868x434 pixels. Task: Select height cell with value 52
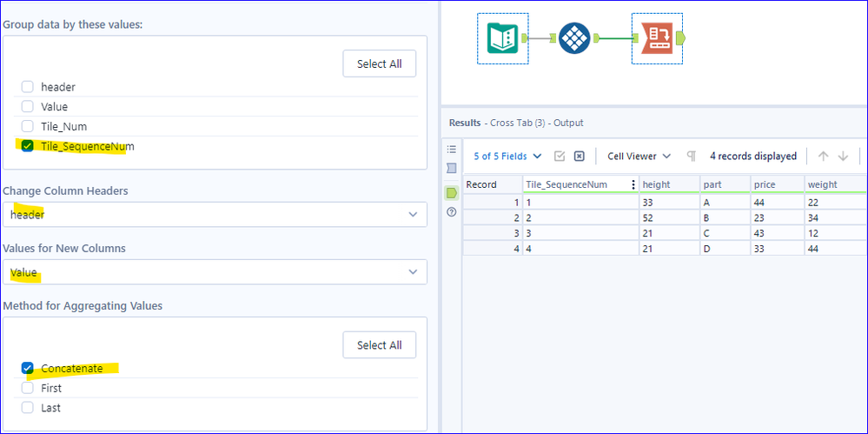(669, 217)
